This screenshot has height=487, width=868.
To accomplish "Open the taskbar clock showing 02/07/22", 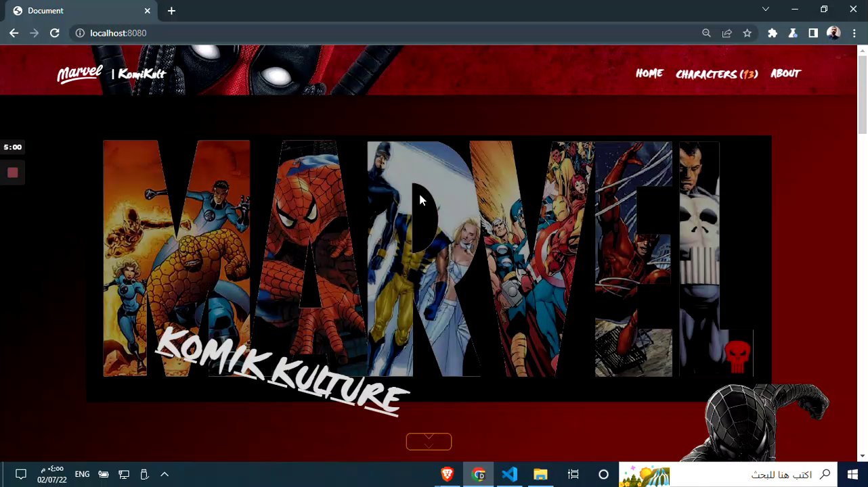I will coord(52,475).
